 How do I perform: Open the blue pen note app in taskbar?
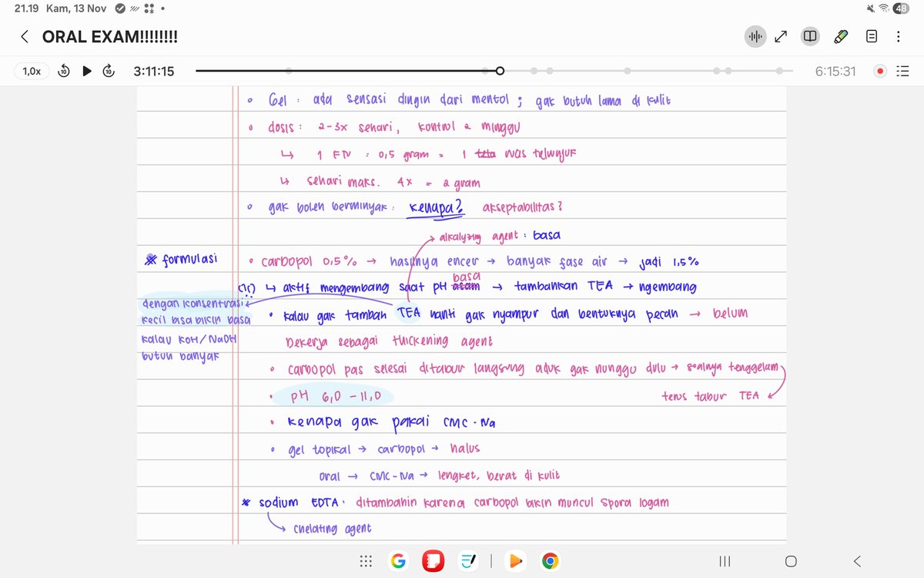pos(469,561)
